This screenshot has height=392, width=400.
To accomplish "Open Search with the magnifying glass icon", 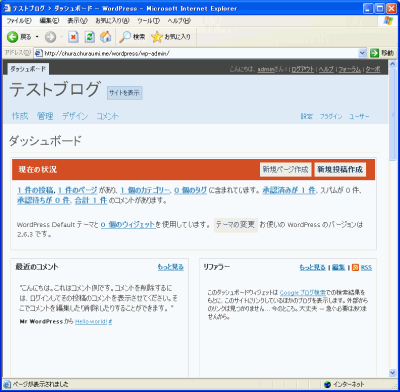I will point(125,37).
